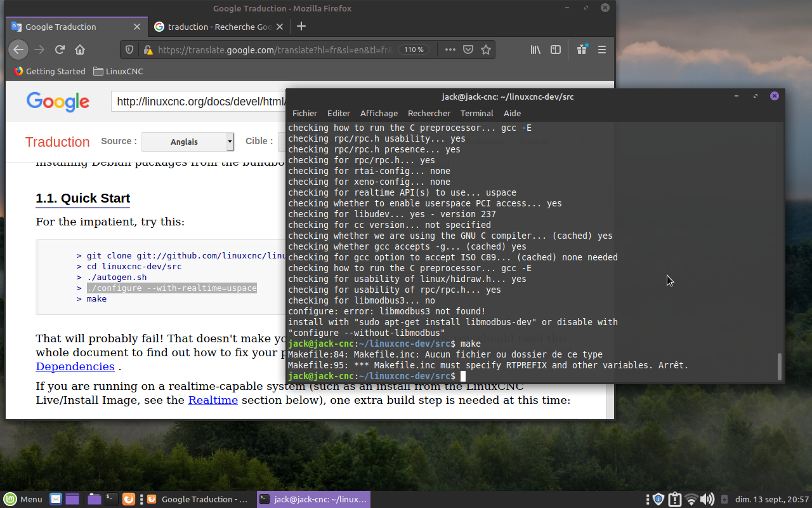
Task: Go back to the previous page in Firefox
Action: pyautogui.click(x=18, y=50)
